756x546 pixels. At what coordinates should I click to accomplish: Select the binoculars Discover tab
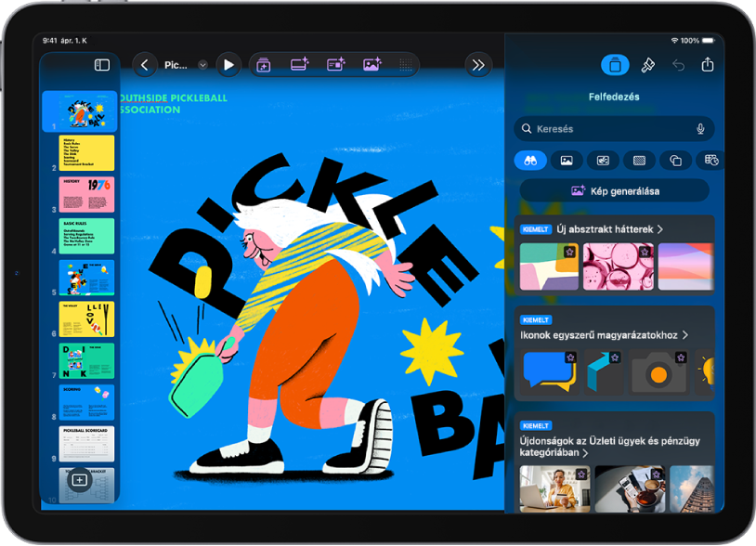[530, 161]
